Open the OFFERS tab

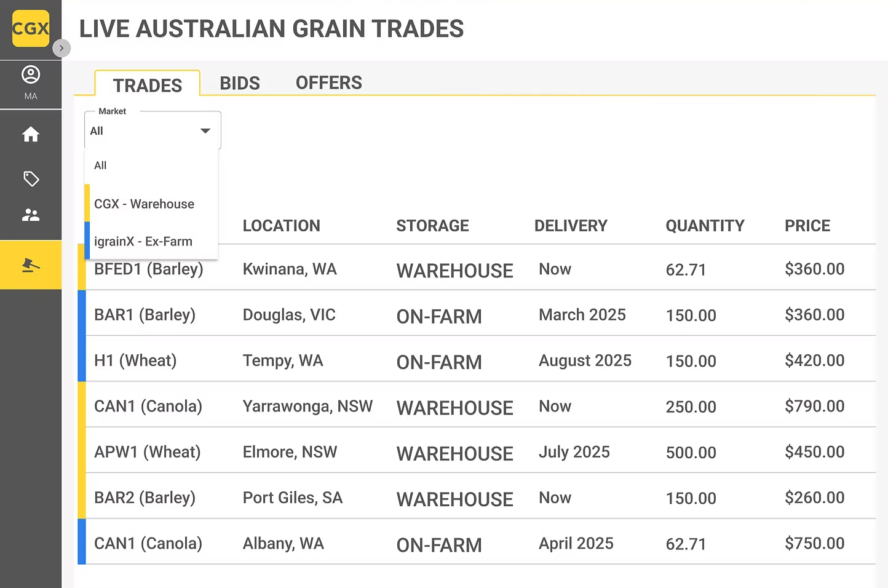(329, 82)
